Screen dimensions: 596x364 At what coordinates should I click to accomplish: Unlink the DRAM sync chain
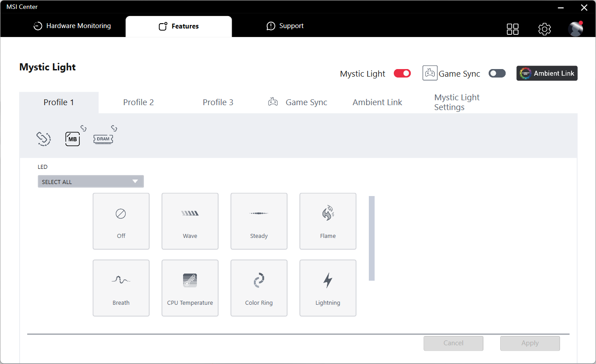pyautogui.click(x=114, y=129)
